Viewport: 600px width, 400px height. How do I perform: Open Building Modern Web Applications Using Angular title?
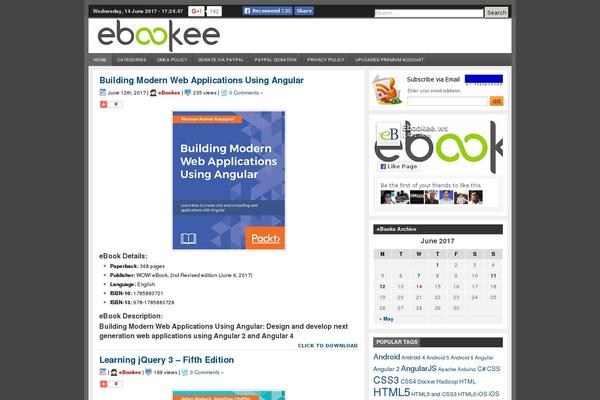tap(201, 80)
